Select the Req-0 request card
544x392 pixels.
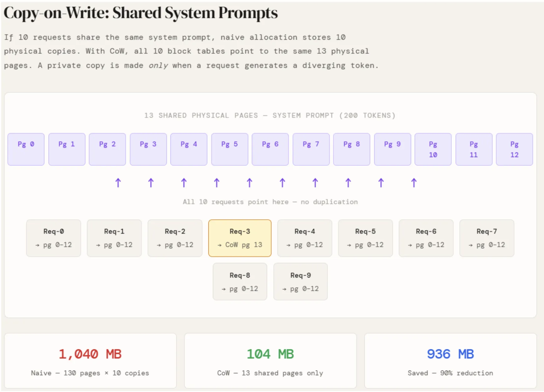pos(54,238)
